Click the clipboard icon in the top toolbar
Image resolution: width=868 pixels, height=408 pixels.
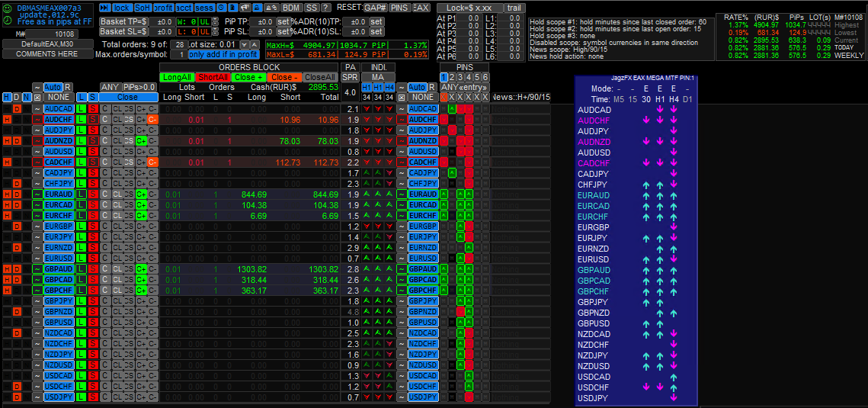point(232,8)
